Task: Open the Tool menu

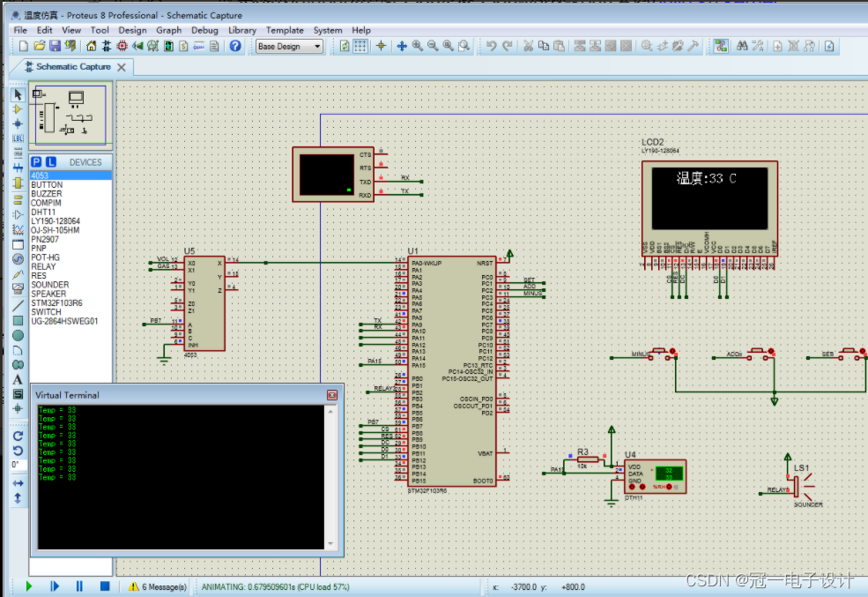Action: click(100, 31)
